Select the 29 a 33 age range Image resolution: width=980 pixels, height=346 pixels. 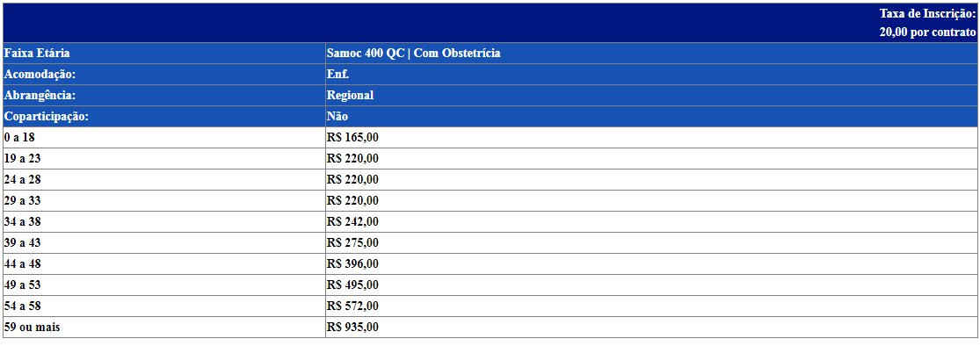[22, 201]
